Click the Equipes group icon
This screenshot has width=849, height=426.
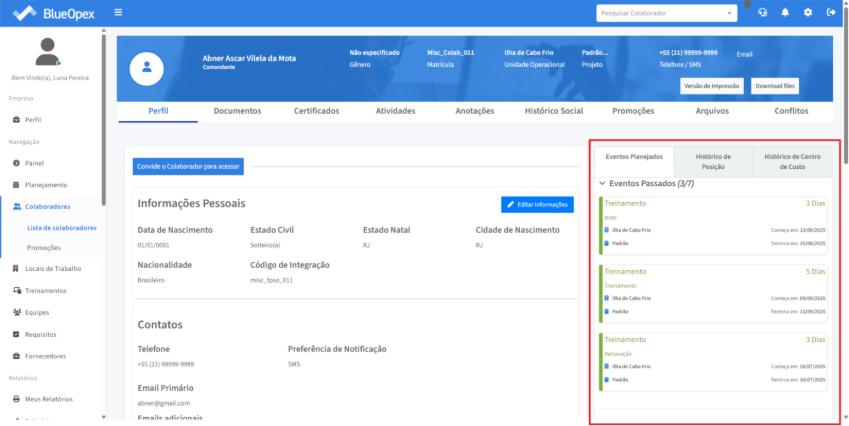pyautogui.click(x=17, y=312)
